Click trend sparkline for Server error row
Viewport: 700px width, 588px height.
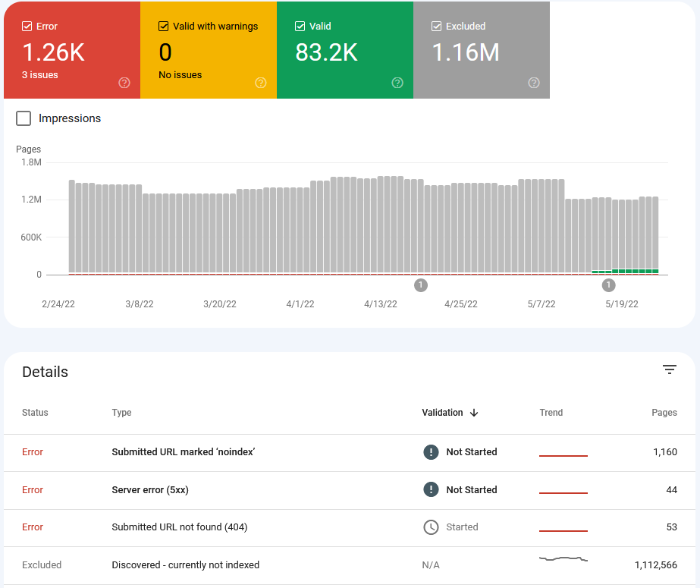(563, 493)
